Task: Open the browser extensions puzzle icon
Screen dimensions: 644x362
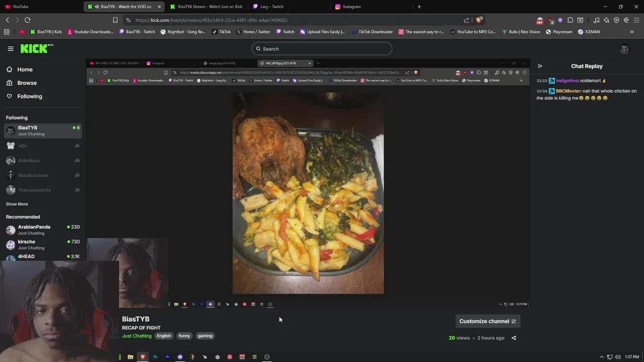Action: [570, 20]
